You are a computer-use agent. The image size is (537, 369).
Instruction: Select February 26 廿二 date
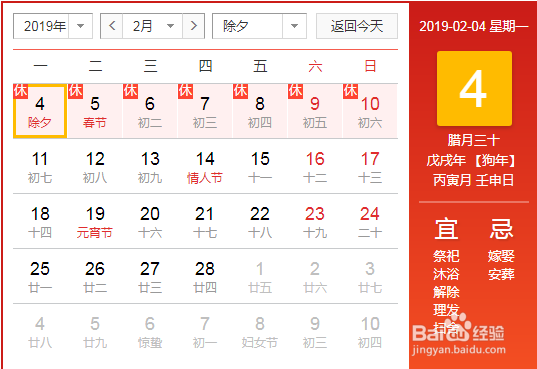click(95, 276)
